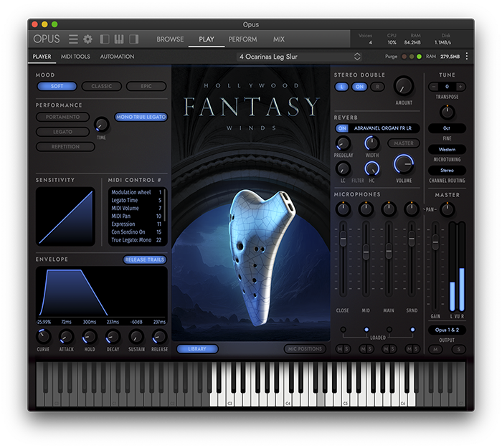Adjust the performance Time knob
Screen dimensions: 502x448
pyautogui.click(x=102, y=125)
